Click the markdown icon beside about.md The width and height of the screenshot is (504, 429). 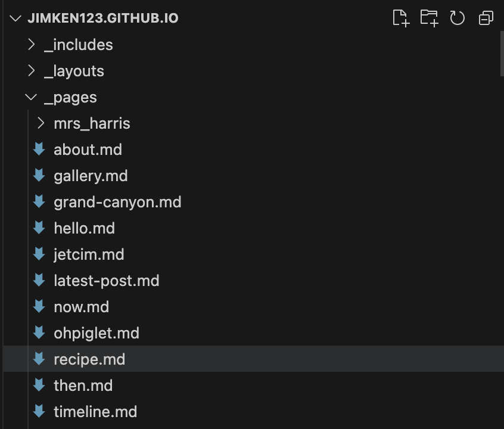(39, 149)
